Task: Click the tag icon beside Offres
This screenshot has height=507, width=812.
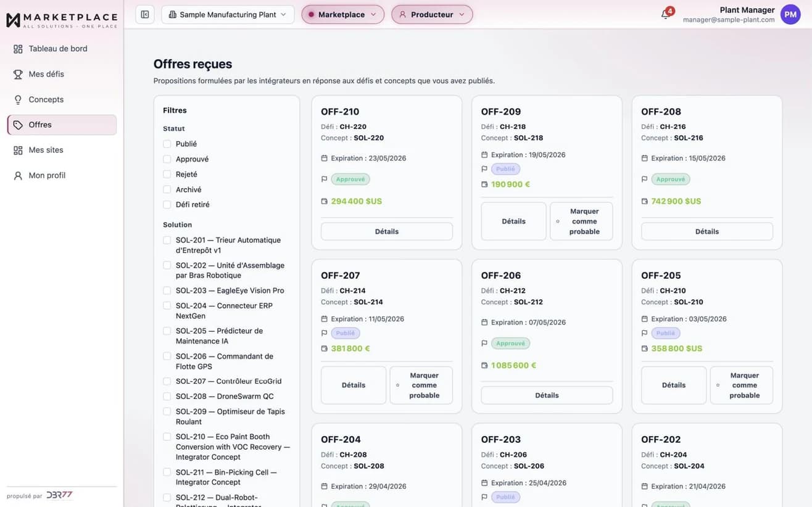Action: [18, 125]
